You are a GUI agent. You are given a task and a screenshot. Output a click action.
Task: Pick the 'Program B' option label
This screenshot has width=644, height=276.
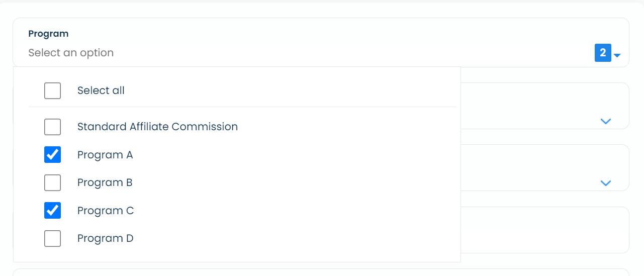[x=105, y=182]
